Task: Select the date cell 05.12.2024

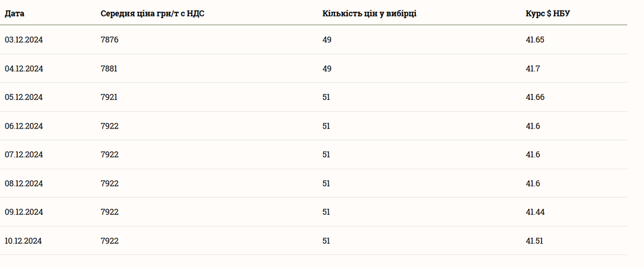Action: pyautogui.click(x=24, y=98)
